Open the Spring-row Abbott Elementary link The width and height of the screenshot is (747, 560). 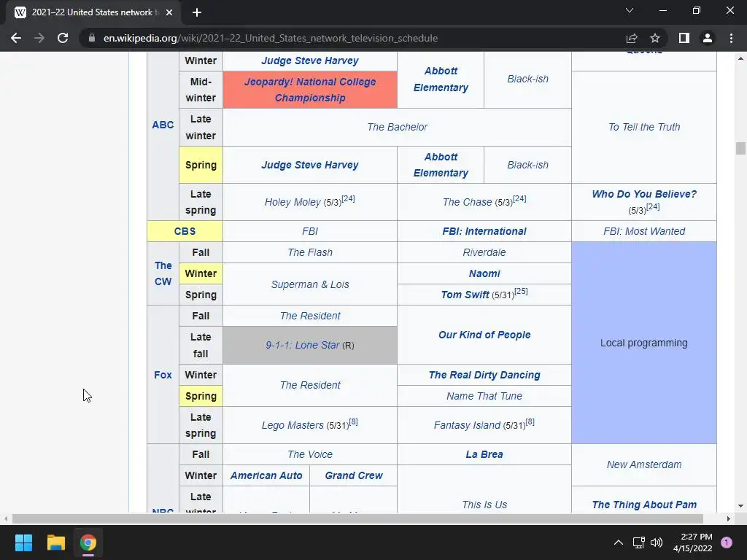(441, 165)
